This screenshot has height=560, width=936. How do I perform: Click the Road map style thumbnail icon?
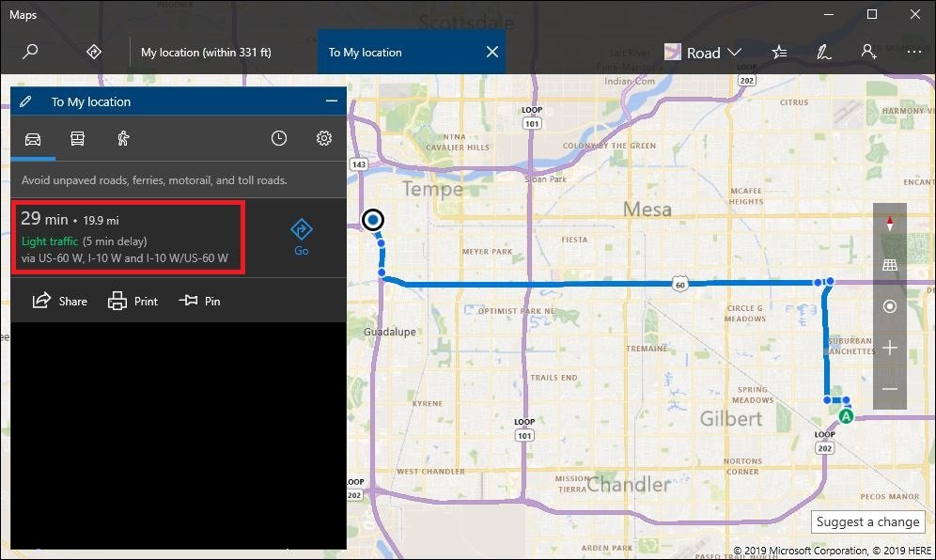click(x=673, y=52)
